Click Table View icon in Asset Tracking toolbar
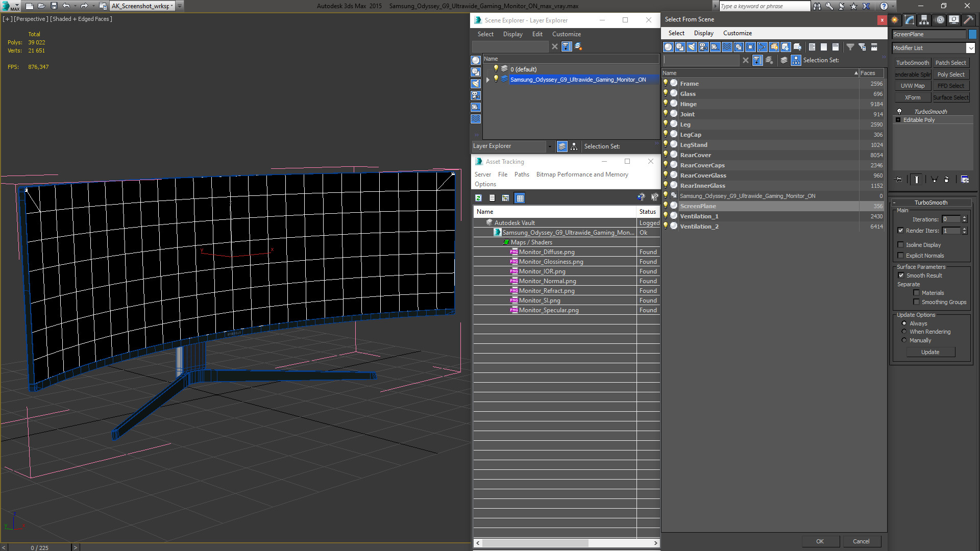980x551 pixels. [x=520, y=198]
